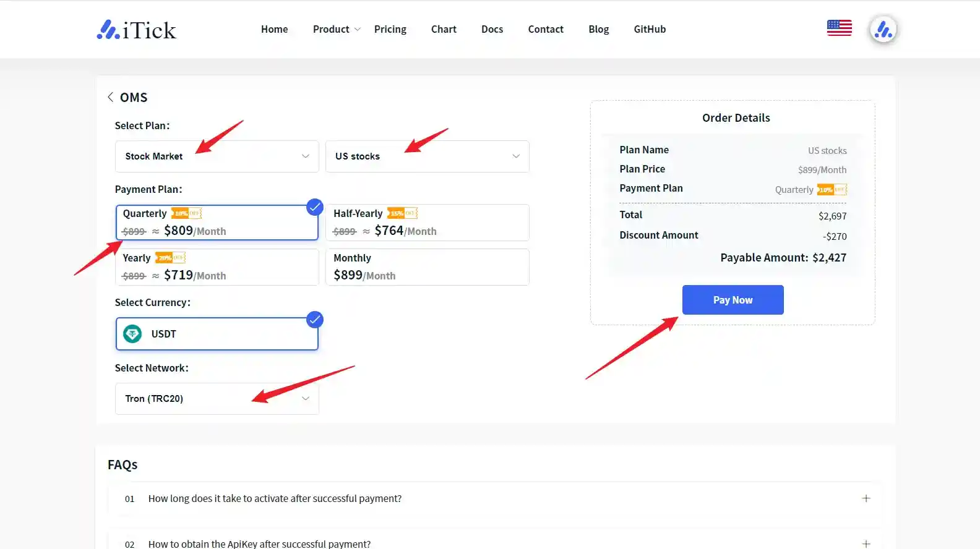Open the Stock Market plan dropdown
This screenshot has height=549, width=980.
point(217,156)
